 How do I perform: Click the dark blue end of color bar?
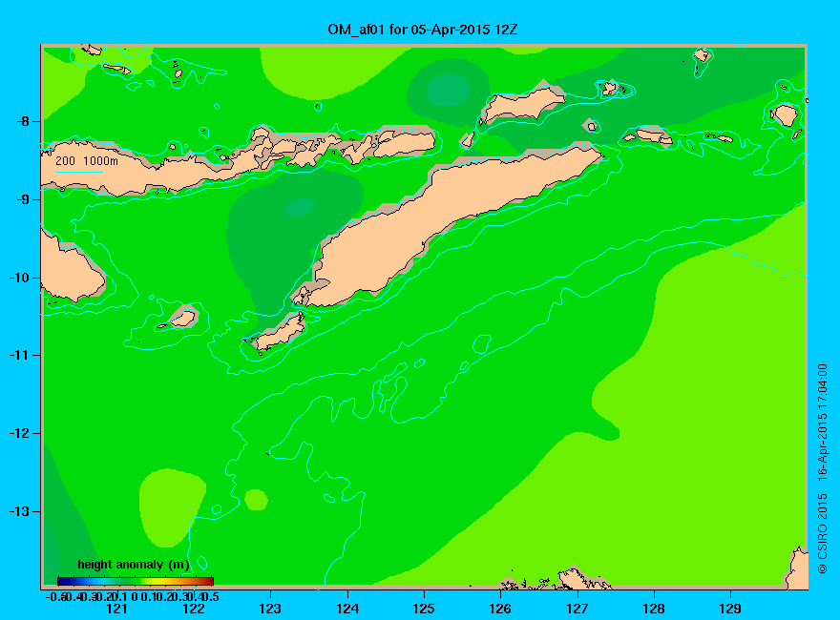62,581
